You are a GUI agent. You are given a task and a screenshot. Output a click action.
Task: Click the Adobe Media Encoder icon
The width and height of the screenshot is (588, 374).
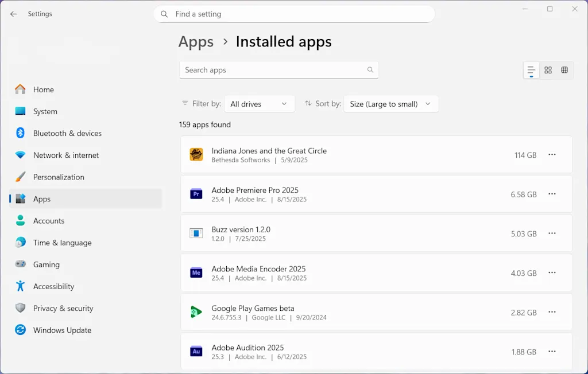tap(196, 272)
